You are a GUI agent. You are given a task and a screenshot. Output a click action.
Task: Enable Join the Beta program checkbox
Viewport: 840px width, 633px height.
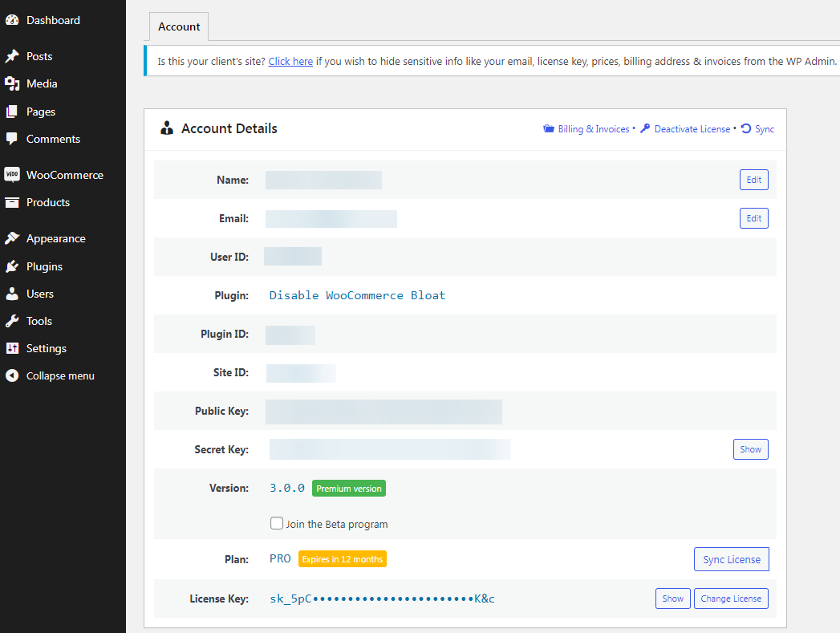point(277,524)
